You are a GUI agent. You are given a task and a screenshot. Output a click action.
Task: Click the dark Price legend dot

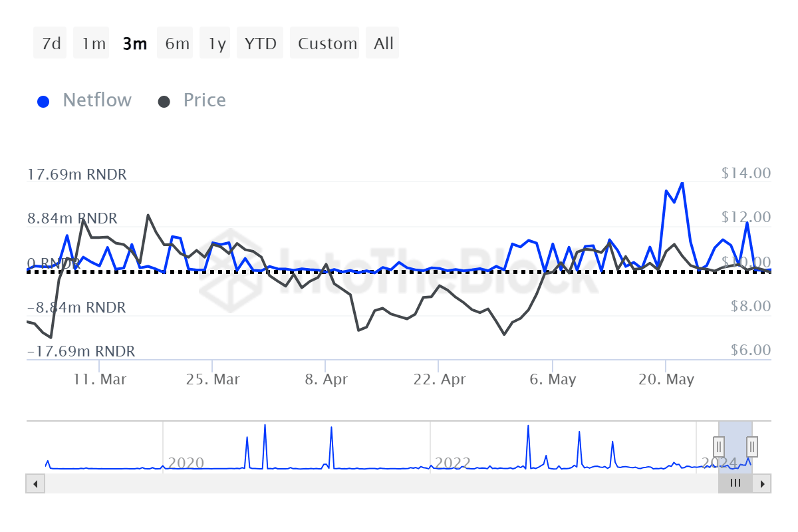tap(164, 102)
